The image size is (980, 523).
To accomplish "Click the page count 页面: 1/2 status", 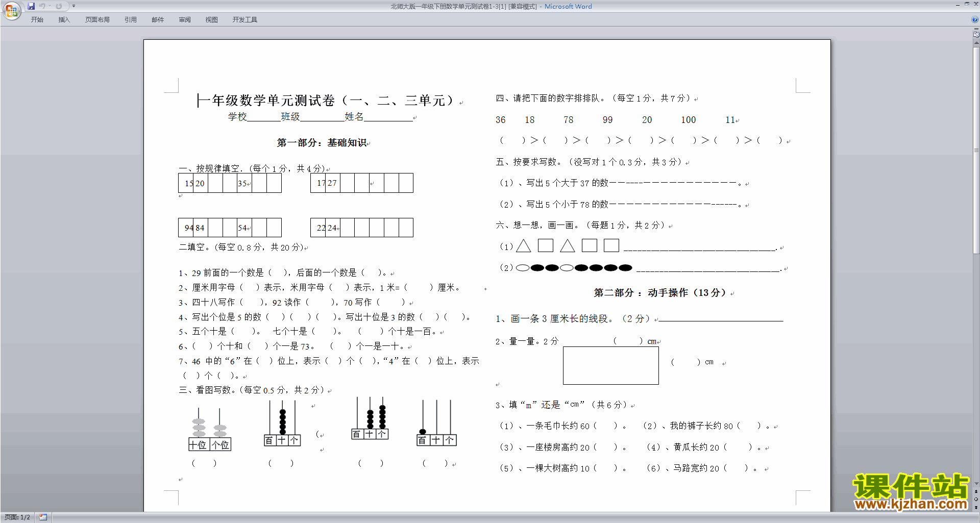I will 17,517.
